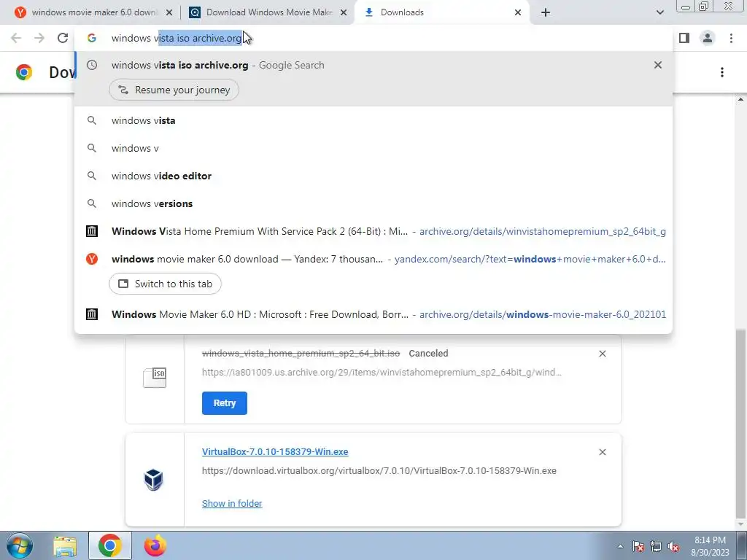Click the Chrome taskbar icon
747x560 pixels.
[x=110, y=545]
